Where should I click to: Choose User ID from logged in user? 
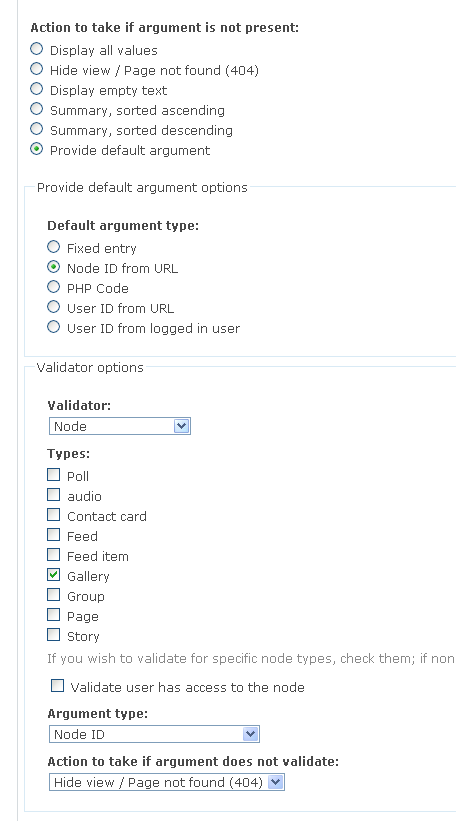(x=53, y=327)
